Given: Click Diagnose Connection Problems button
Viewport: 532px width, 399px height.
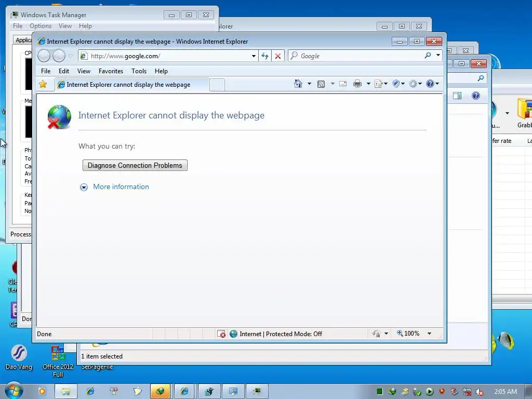Looking at the screenshot, I should [x=135, y=165].
